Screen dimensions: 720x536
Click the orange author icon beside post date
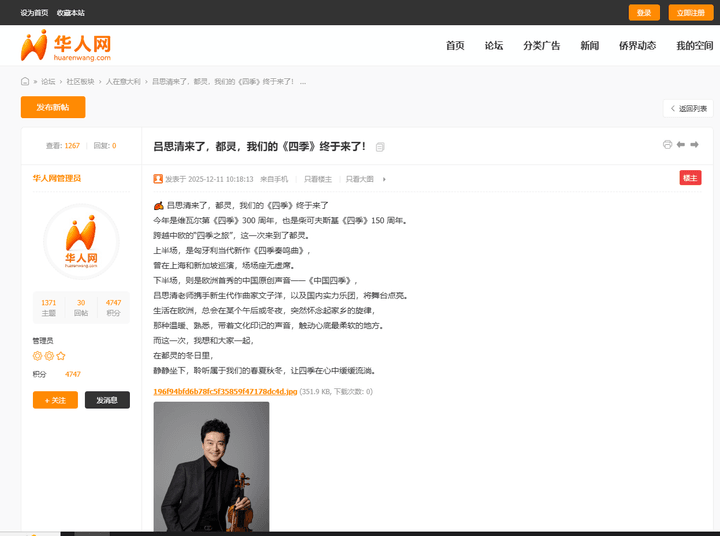tap(158, 179)
